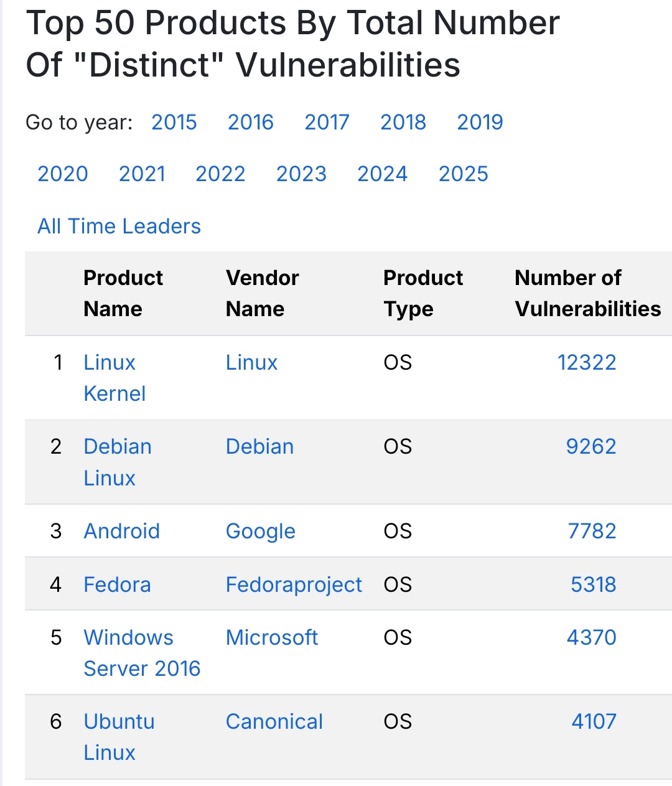Go to year 2017 link
This screenshot has height=786, width=672.
coord(327,122)
